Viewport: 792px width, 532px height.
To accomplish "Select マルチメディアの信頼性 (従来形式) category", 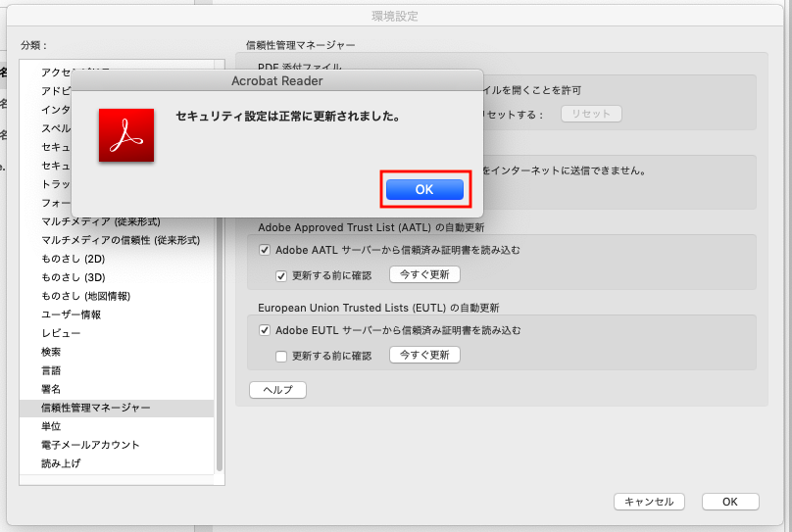I will point(117,240).
